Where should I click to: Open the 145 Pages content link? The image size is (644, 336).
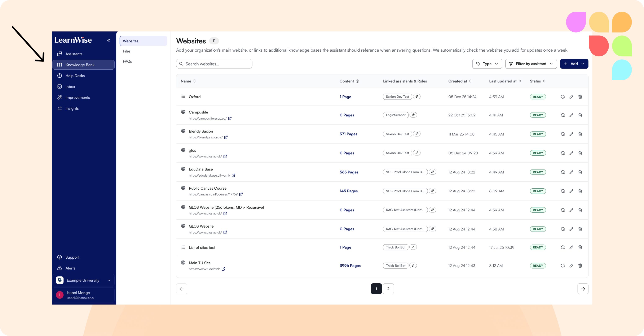pyautogui.click(x=348, y=191)
